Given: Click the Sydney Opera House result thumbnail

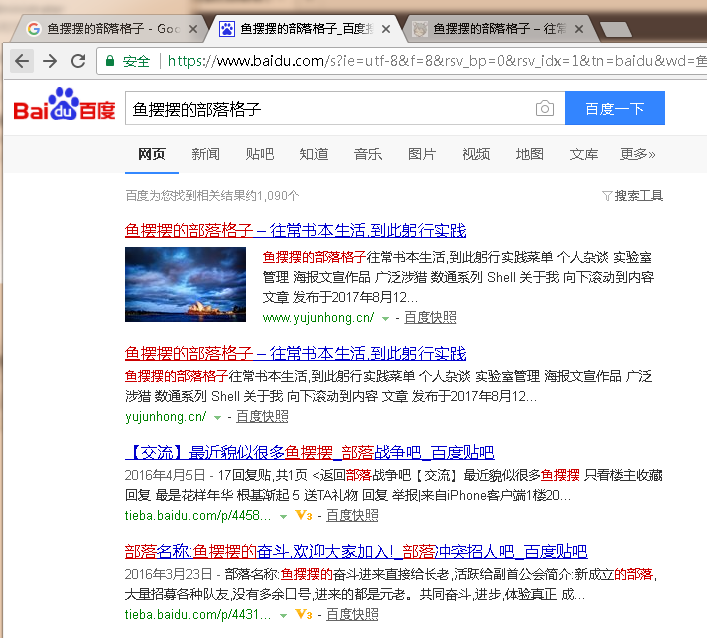Looking at the screenshot, I should point(185,284).
